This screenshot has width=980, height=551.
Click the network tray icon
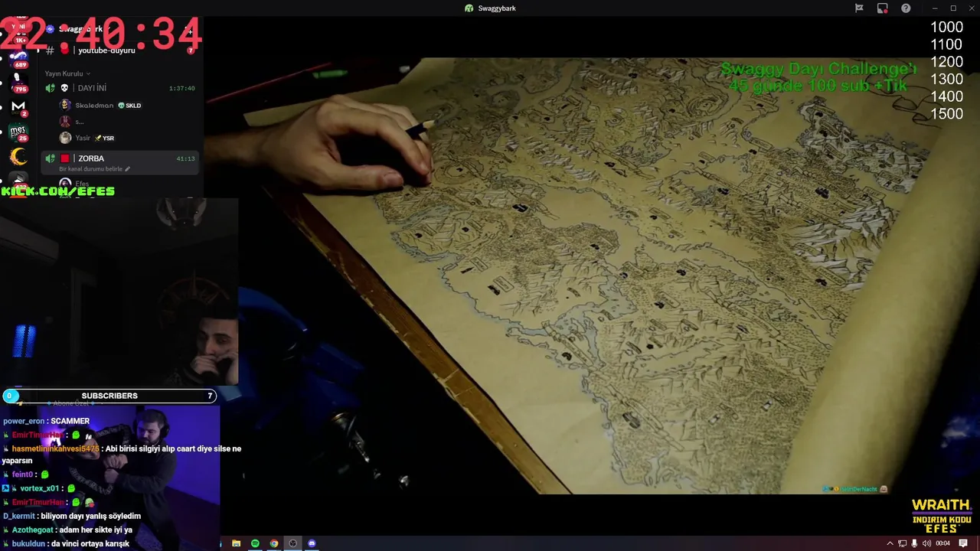(x=902, y=543)
